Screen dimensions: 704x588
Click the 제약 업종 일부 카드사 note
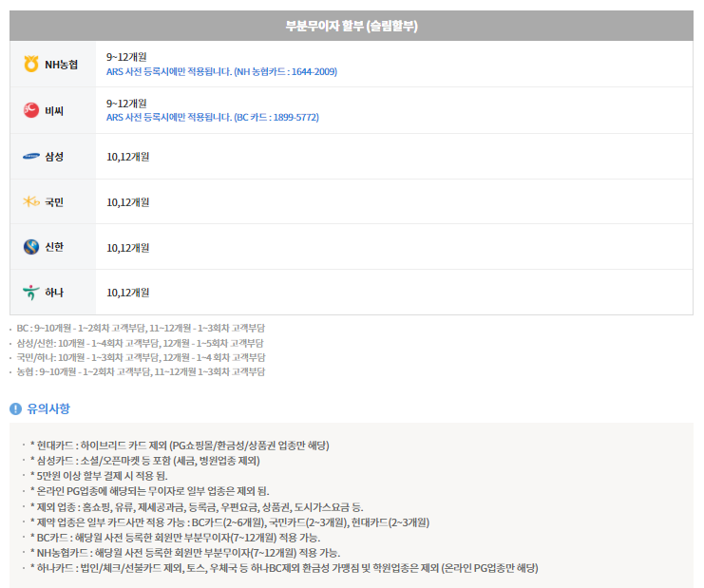click(x=230, y=522)
